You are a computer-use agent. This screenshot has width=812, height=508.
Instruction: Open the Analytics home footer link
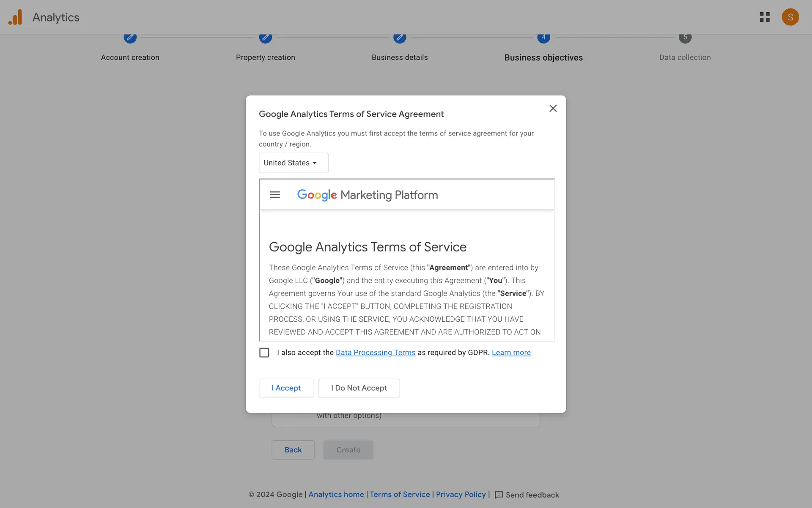pyautogui.click(x=336, y=494)
